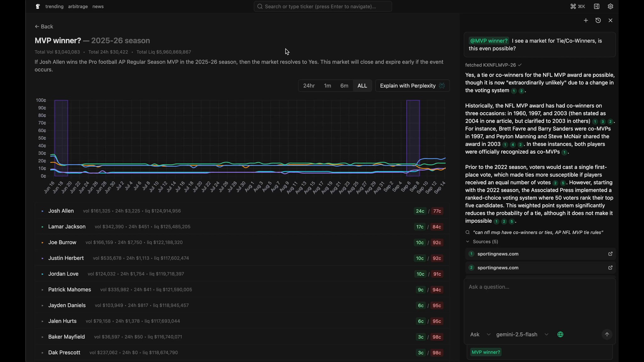
Task: Select the 6m chart range
Action: (344, 86)
